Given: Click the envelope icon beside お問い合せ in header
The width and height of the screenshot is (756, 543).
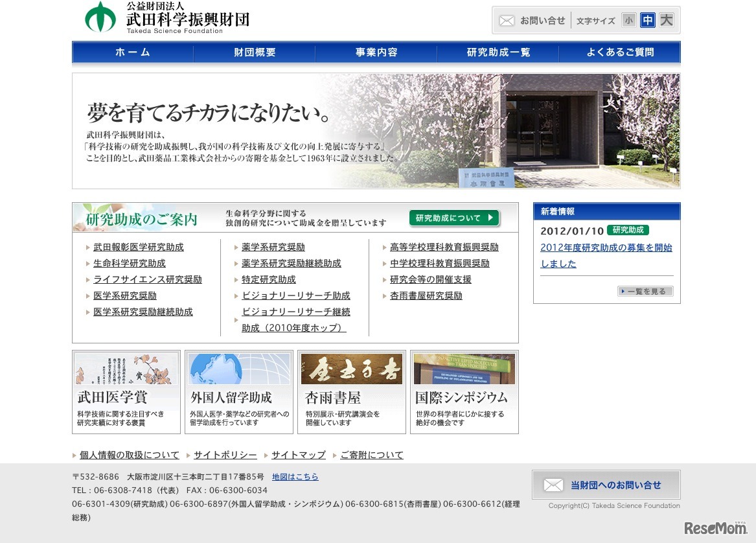Looking at the screenshot, I should point(507,20).
